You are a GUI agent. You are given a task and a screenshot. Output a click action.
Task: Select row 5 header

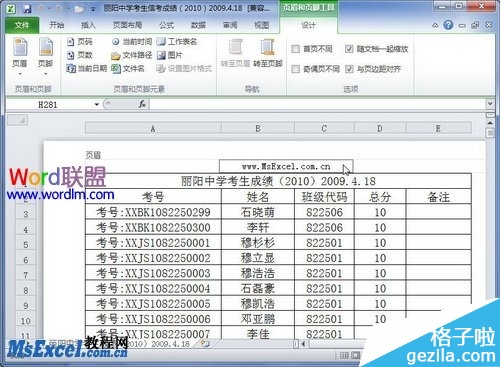pyautogui.click(x=26, y=244)
